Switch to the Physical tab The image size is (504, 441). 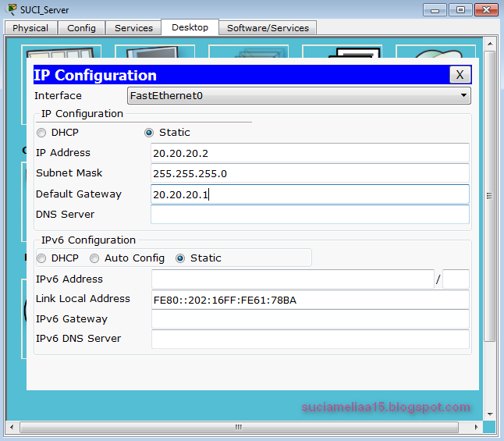(x=31, y=28)
